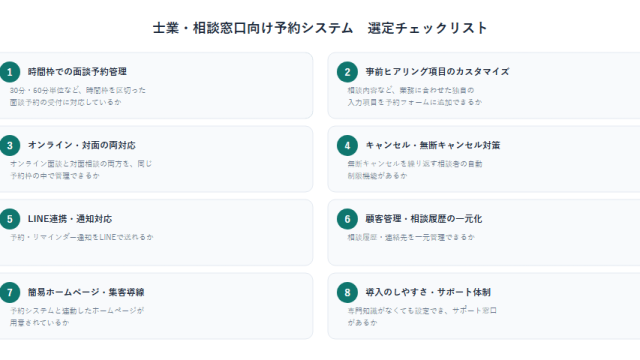This screenshot has height=360, width=640.
Task: Click the page title 選定チェックリスト
Action: point(427,28)
